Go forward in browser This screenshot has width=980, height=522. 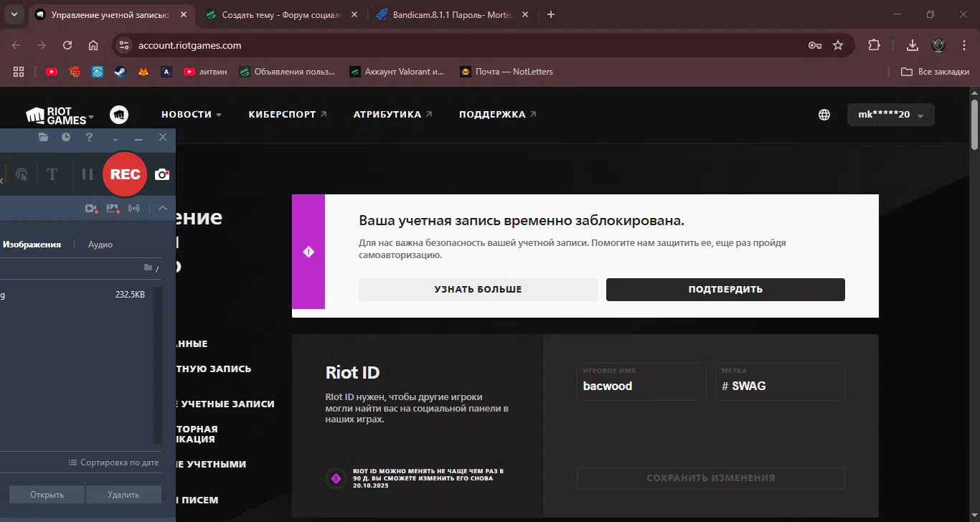pyautogui.click(x=42, y=45)
